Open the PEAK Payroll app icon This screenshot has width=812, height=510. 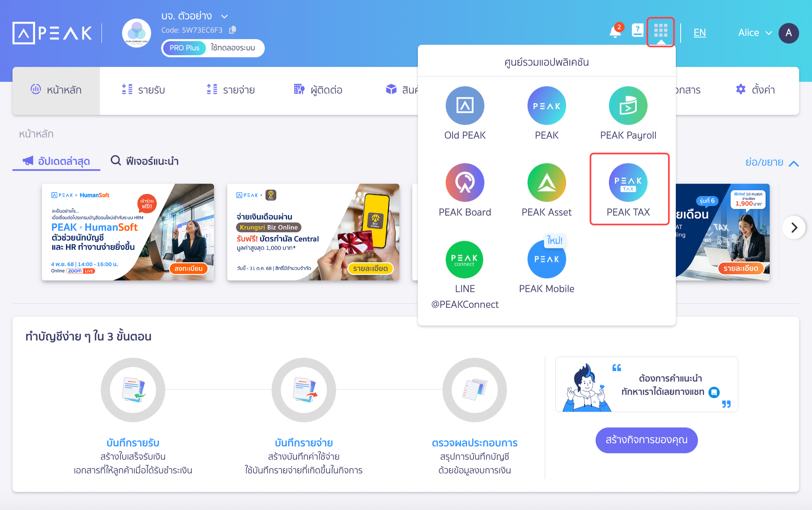tap(628, 106)
